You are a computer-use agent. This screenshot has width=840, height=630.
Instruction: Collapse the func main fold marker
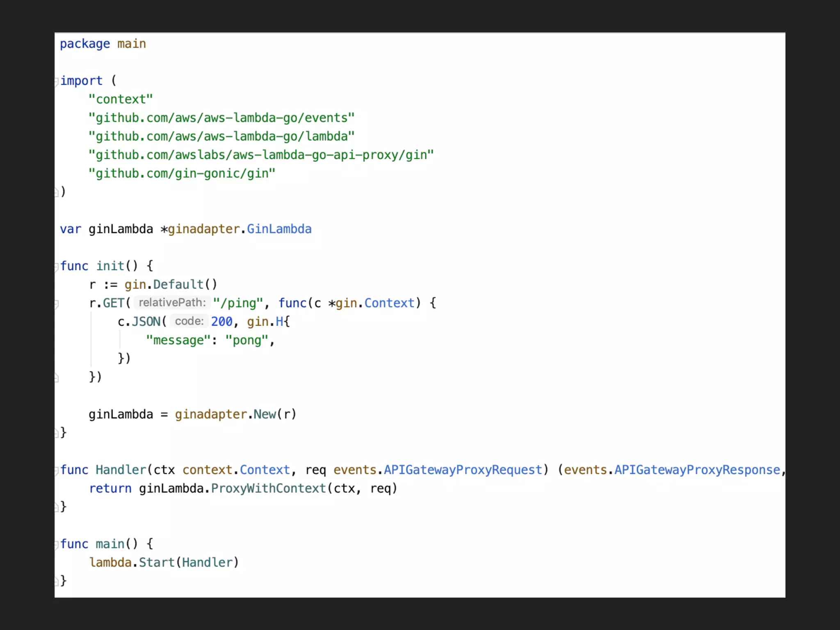pos(56,545)
